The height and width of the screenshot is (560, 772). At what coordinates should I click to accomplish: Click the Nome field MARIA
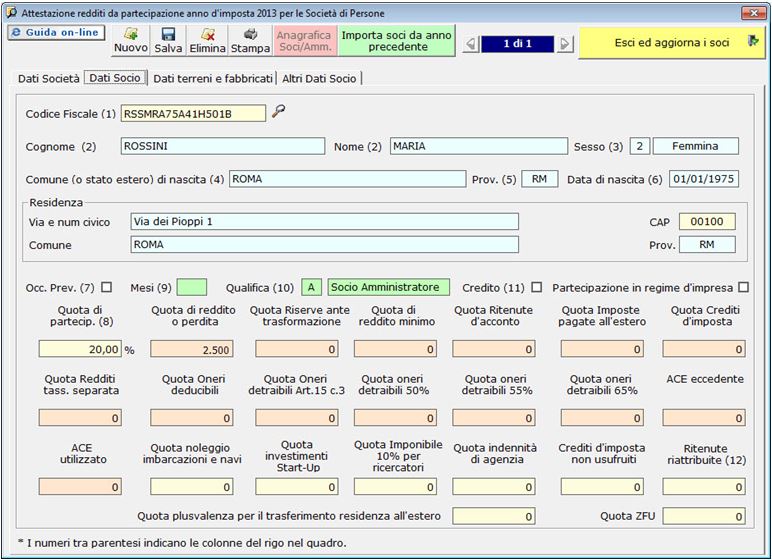tap(479, 146)
